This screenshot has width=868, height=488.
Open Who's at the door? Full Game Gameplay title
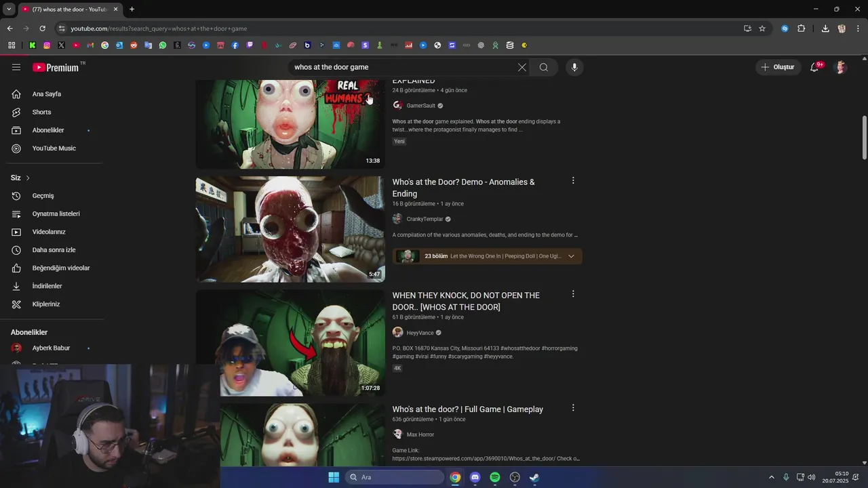click(x=467, y=409)
